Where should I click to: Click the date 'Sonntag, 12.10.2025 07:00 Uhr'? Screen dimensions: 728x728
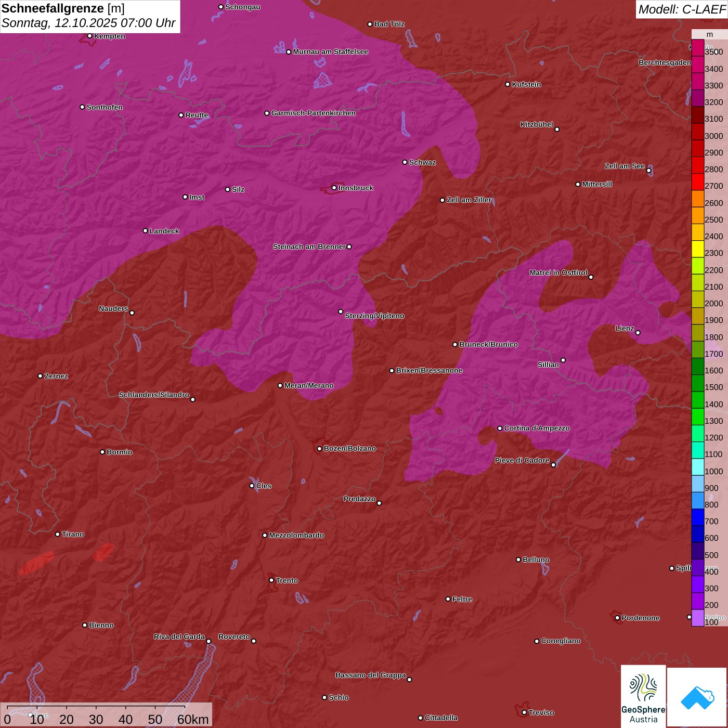pos(88,23)
